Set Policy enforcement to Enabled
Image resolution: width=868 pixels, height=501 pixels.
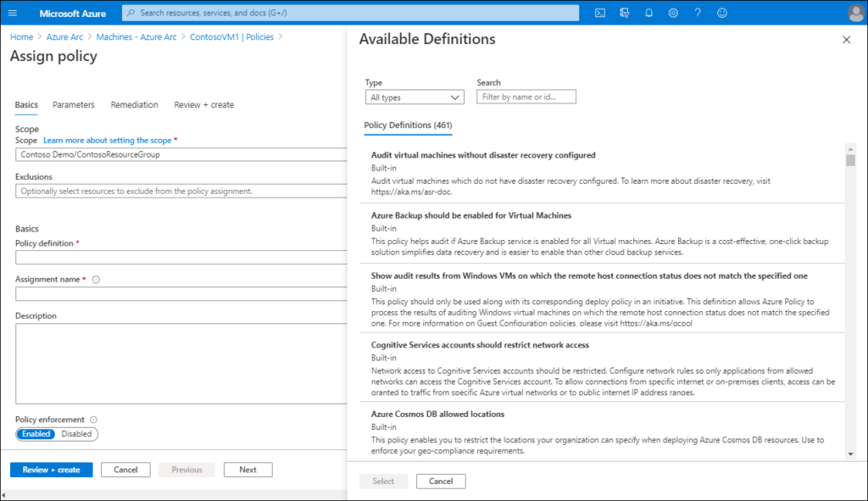click(x=36, y=434)
